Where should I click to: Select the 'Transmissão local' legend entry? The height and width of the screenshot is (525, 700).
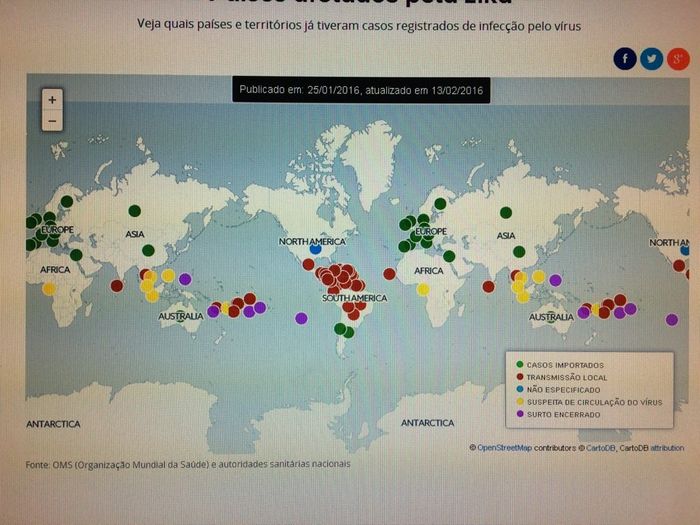pyautogui.click(x=562, y=377)
